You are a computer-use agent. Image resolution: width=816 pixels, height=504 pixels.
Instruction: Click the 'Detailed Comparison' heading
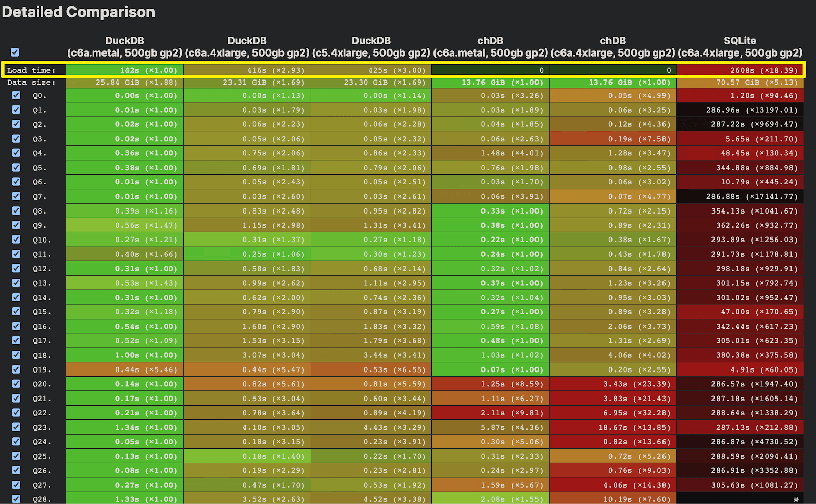pos(78,12)
